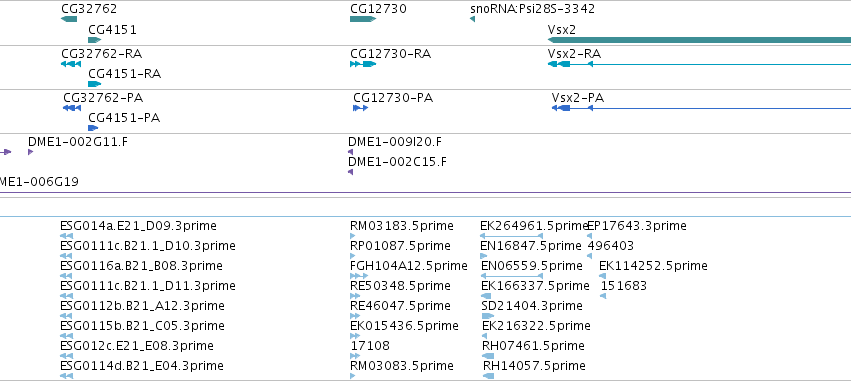Click the DME1-002G11.F purple marker
The width and height of the screenshot is (851, 381).
pos(30,151)
